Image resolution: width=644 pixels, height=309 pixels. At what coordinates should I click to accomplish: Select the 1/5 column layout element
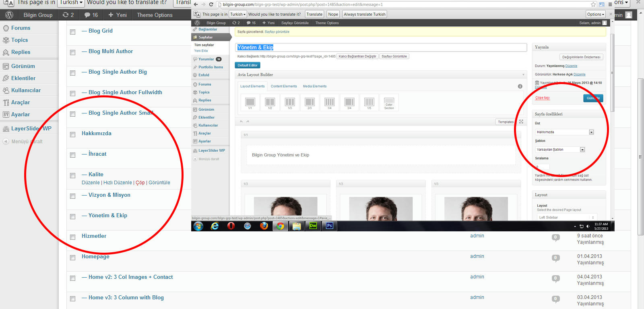(369, 102)
